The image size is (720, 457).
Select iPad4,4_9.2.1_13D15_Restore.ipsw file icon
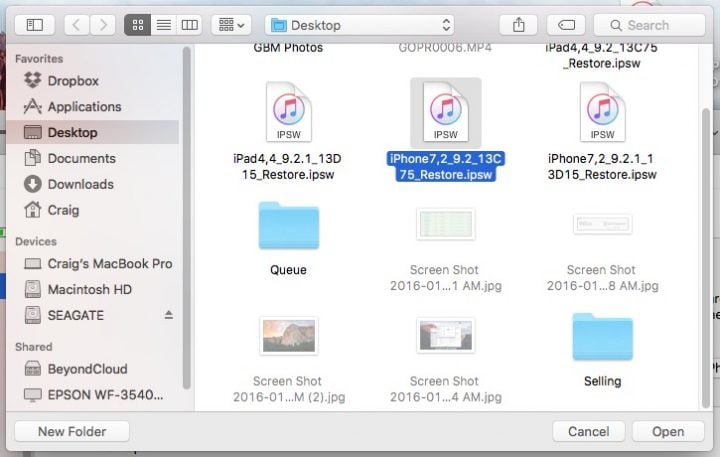coord(288,112)
